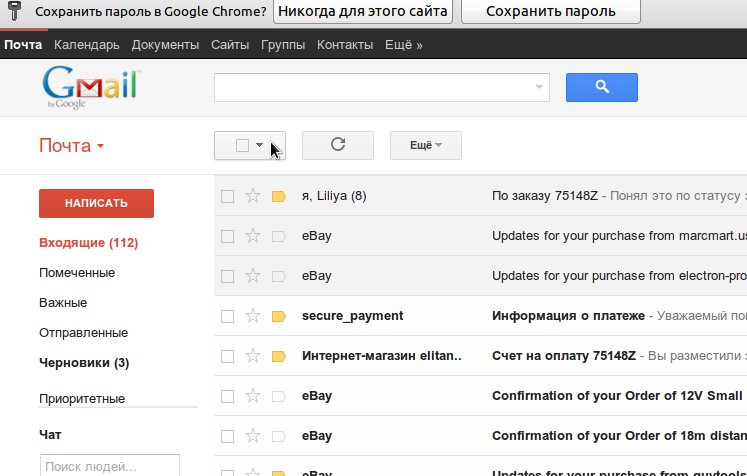
Task: Click the blue search magnifier button
Action: click(601, 88)
